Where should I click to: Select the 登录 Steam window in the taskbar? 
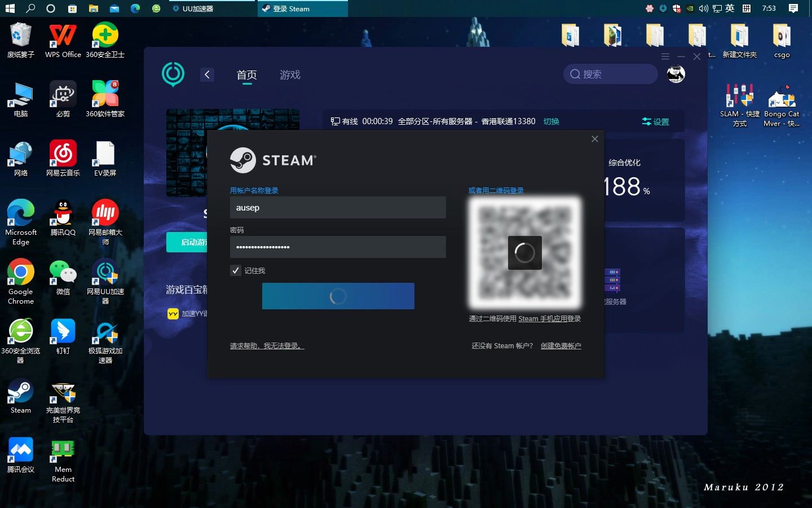point(303,8)
